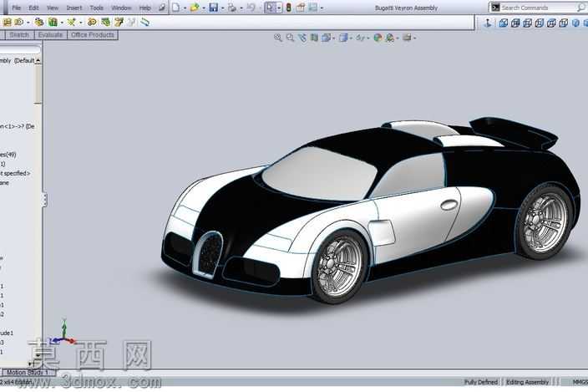588x392 pixels.
Task: Focus the Search Commands field
Action: tap(539, 8)
